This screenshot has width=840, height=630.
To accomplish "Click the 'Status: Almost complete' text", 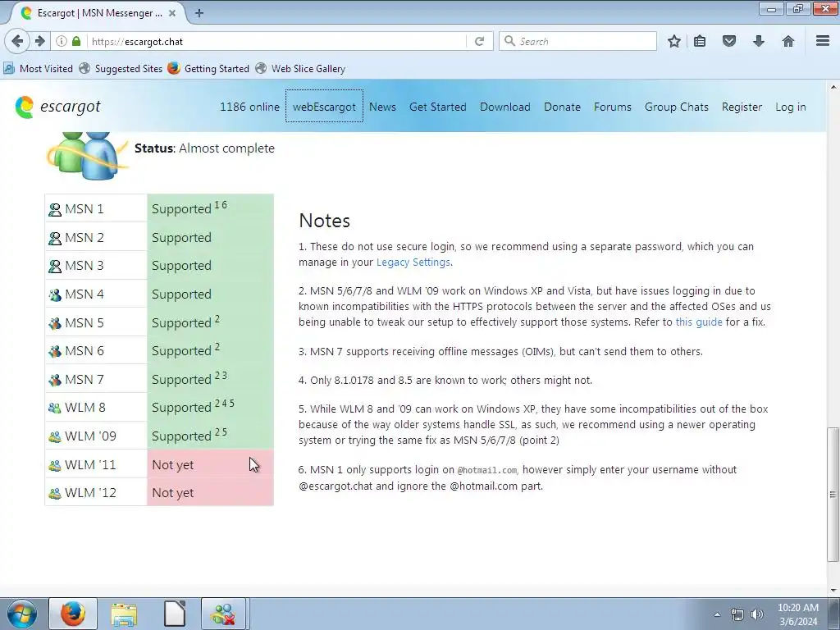I will click(x=204, y=148).
